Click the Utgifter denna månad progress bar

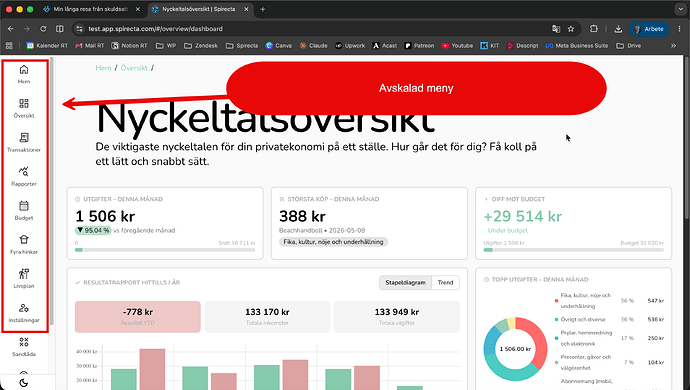pyautogui.click(x=165, y=250)
